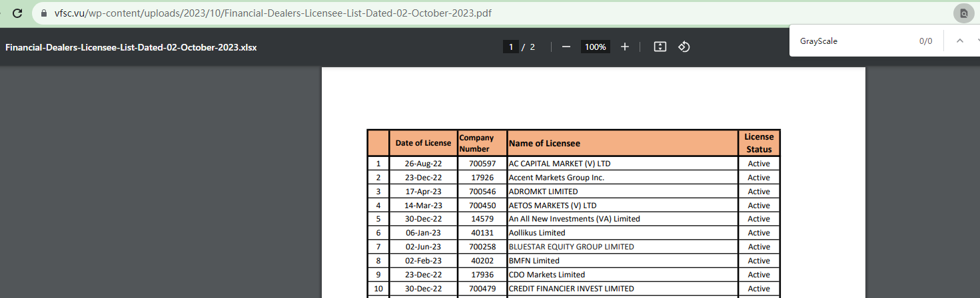This screenshot has height=298, width=980.
Task: Reload the current page
Action: 17,13
